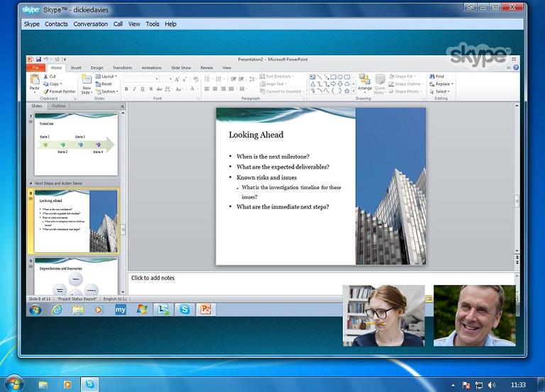
Task: Pick the Isosceles Triangle shape in the gallery
Action: (x=312, y=84)
